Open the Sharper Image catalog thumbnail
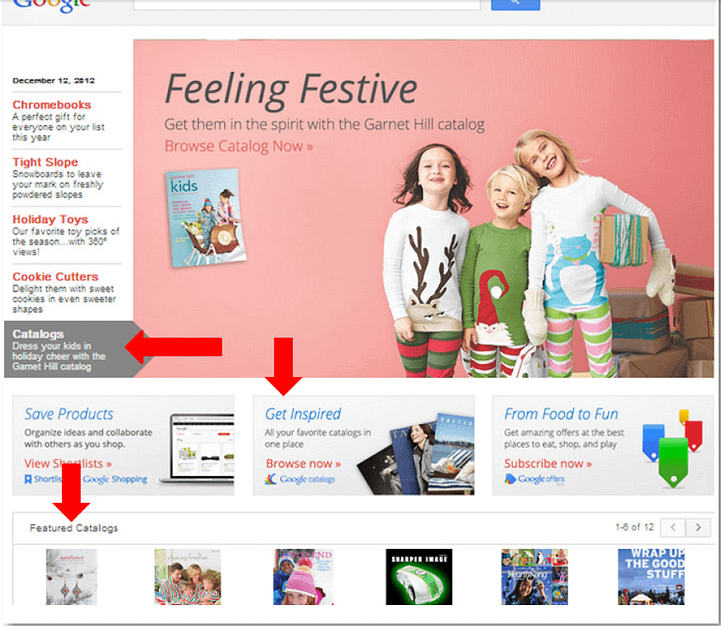721x626 pixels. (x=419, y=576)
